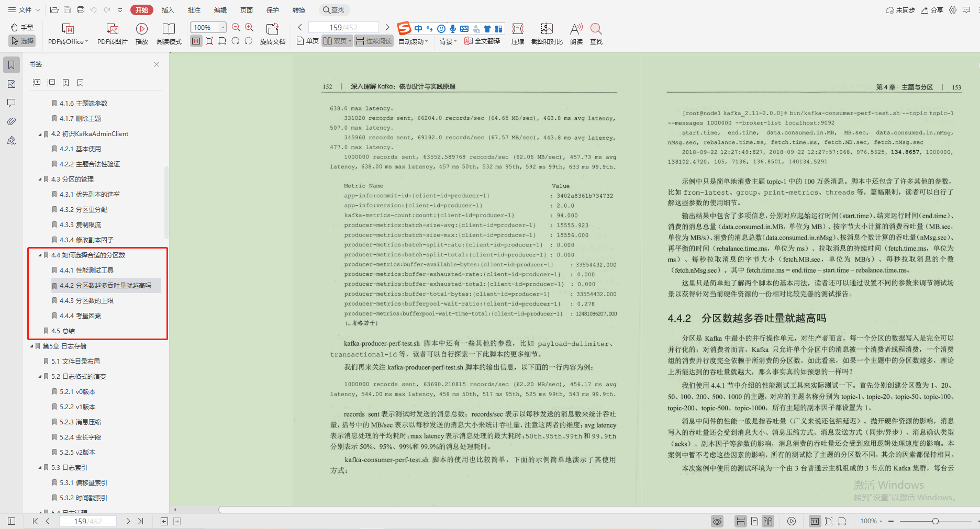Open bookmark 4.4.1 性能测试工具
Image resolution: width=980 pixels, height=529 pixels.
[x=86, y=271]
